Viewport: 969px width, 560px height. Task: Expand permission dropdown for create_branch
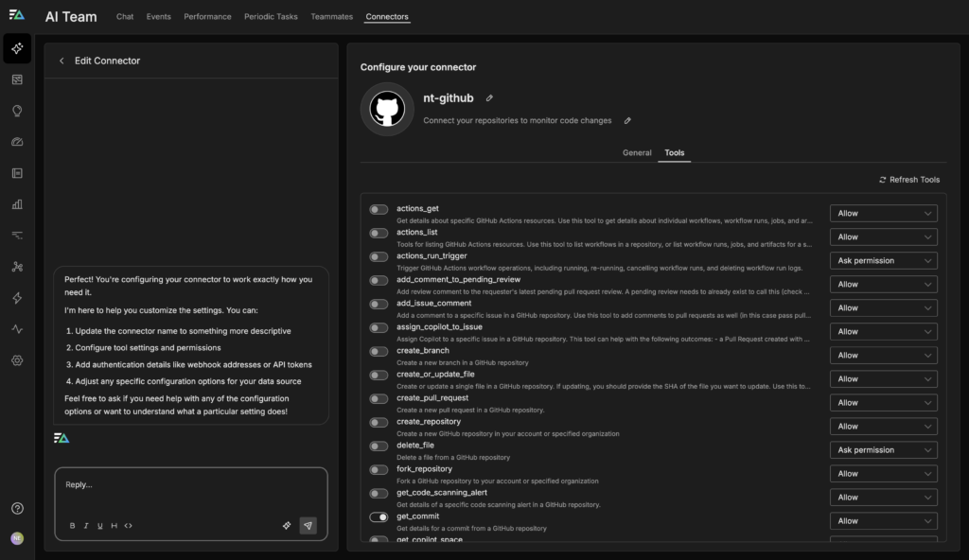pos(883,356)
